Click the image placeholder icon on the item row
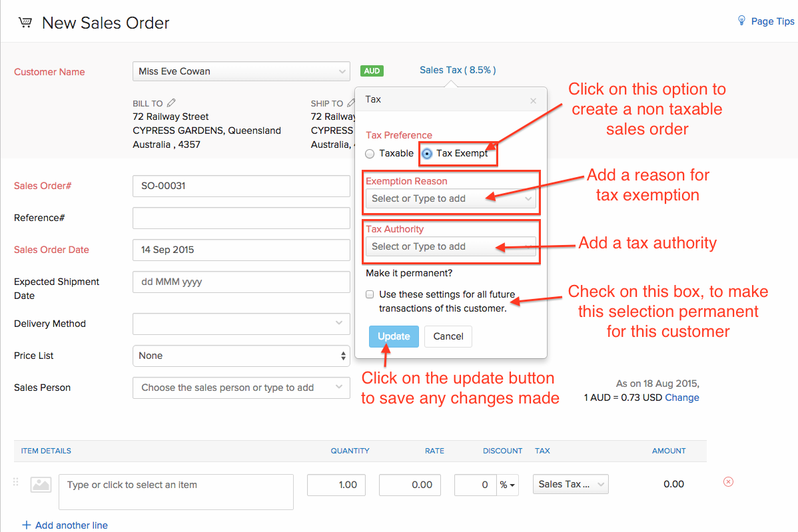 coord(40,485)
